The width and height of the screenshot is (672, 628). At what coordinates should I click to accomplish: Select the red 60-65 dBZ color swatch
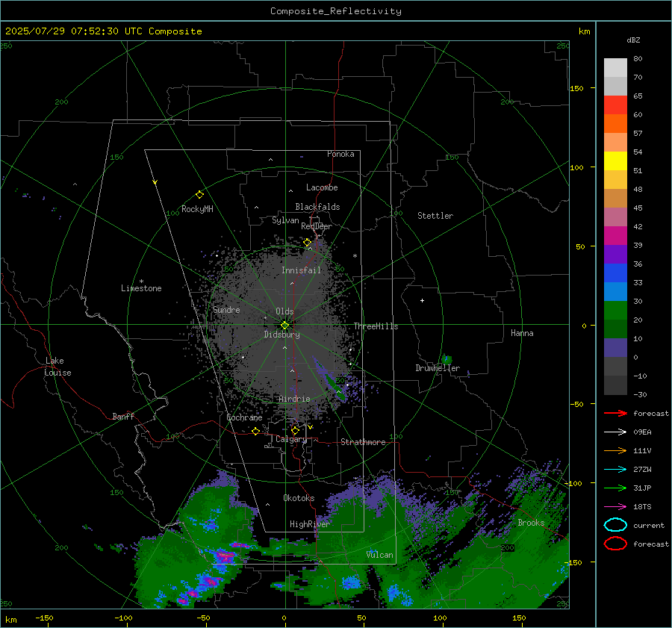point(615,105)
